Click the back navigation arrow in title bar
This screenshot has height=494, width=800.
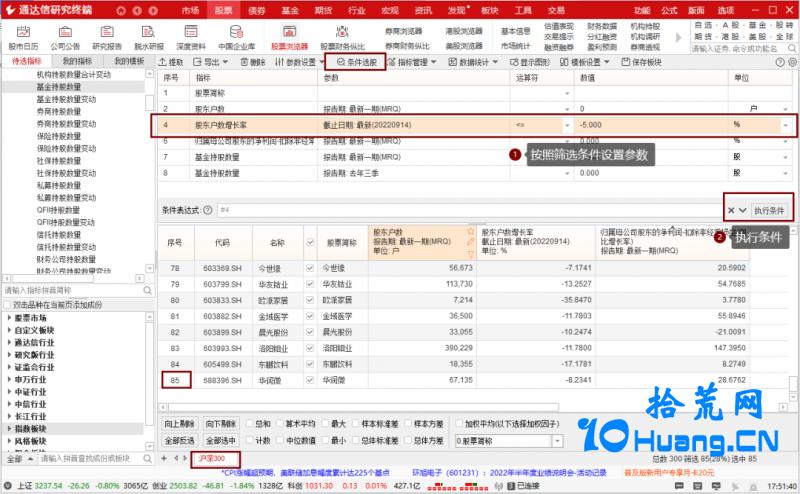(x=137, y=10)
